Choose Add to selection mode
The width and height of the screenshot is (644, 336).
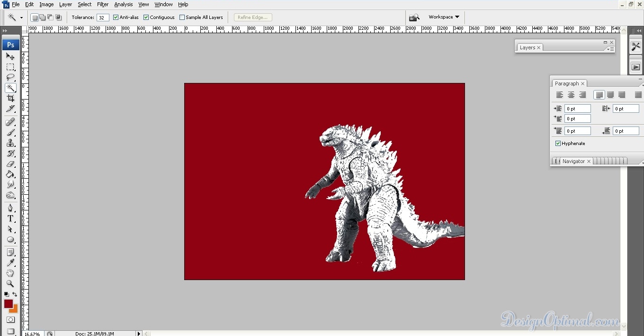pyautogui.click(x=43, y=18)
